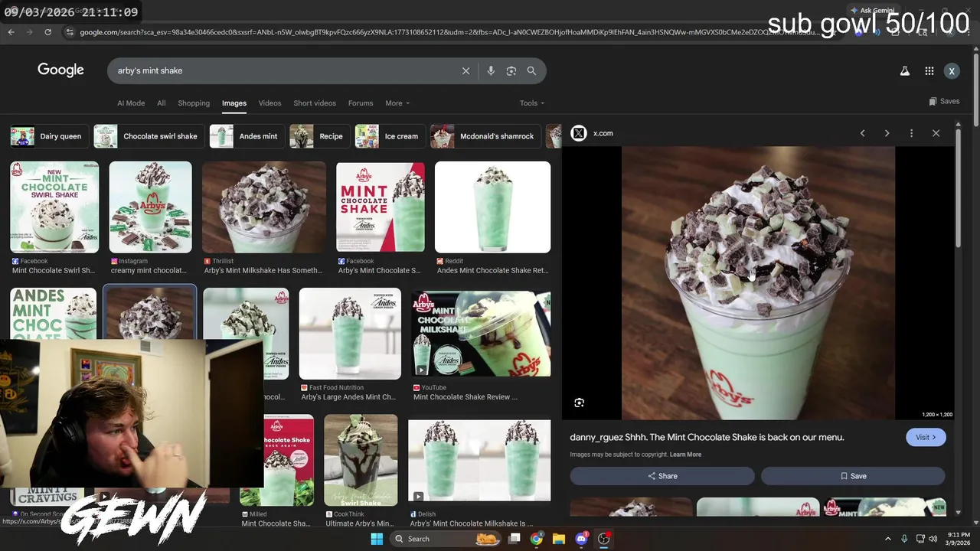Open Discord from the taskbar
Viewport: 980px width, 551px height.
[581, 539]
